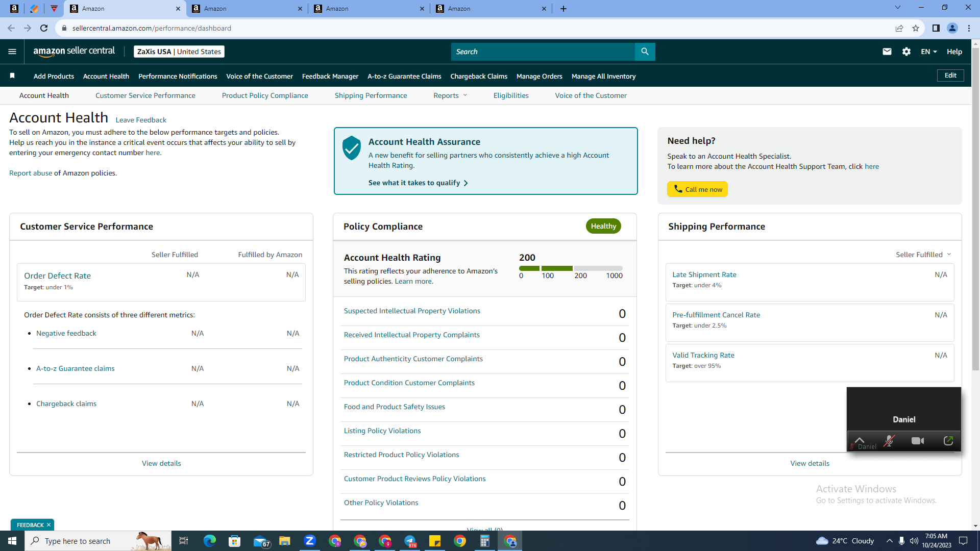Click the share page icon in address bar
Screen dimensions: 980x551
pyautogui.click(x=899, y=28)
